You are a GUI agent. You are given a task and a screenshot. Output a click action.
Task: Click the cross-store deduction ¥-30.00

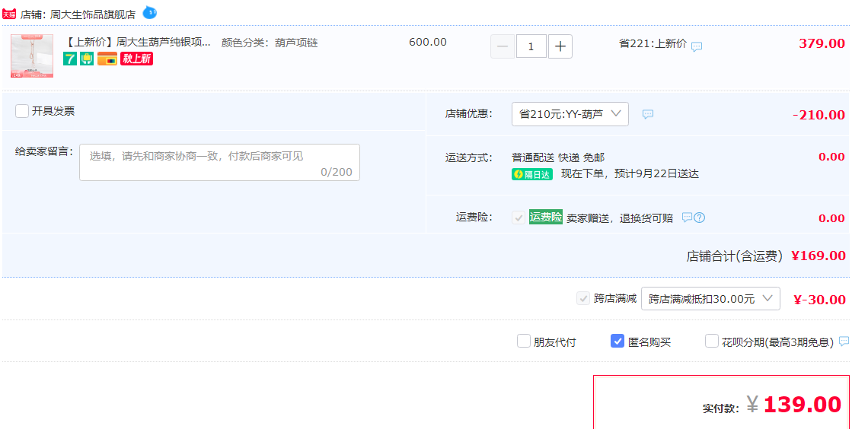pyautogui.click(x=820, y=300)
